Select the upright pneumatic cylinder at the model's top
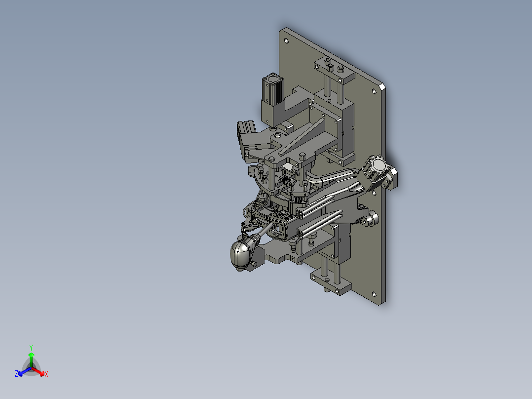 click(x=273, y=89)
